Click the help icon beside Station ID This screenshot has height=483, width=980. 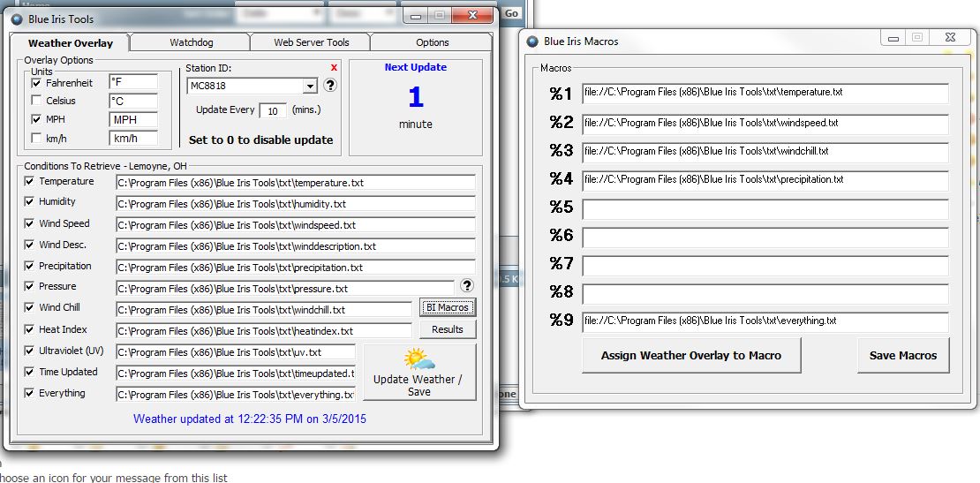(x=330, y=85)
